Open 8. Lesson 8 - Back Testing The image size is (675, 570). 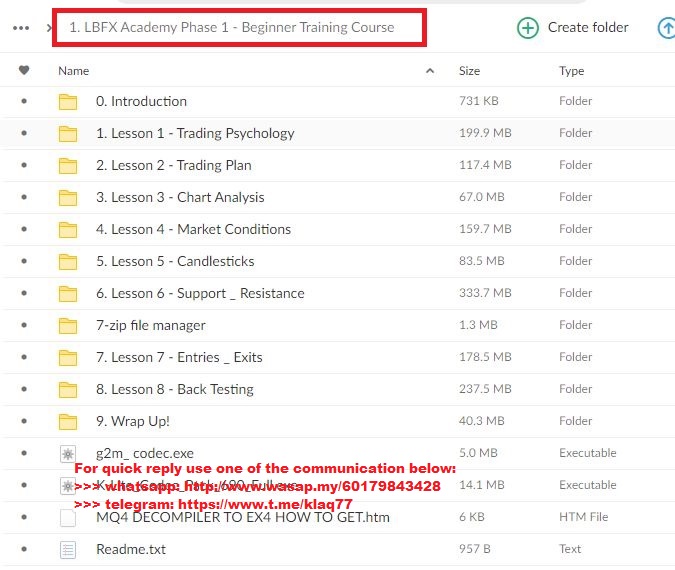[175, 389]
